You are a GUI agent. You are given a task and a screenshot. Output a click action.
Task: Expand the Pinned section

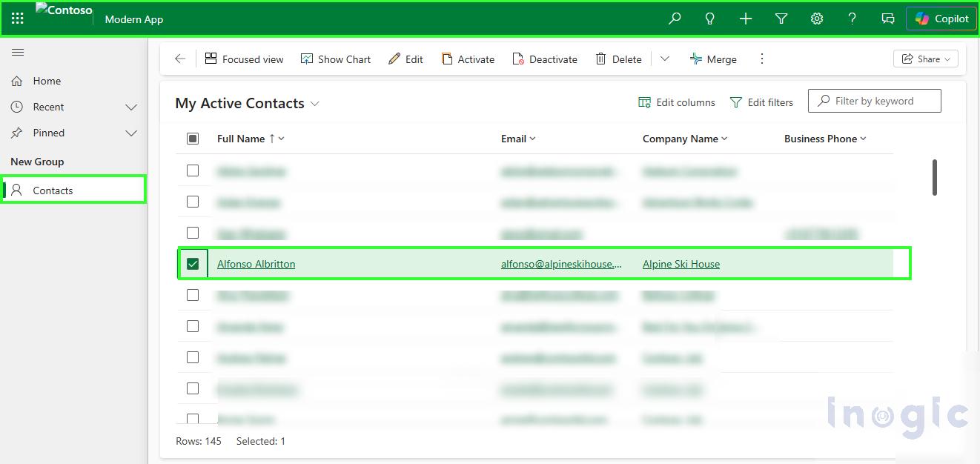pos(131,133)
